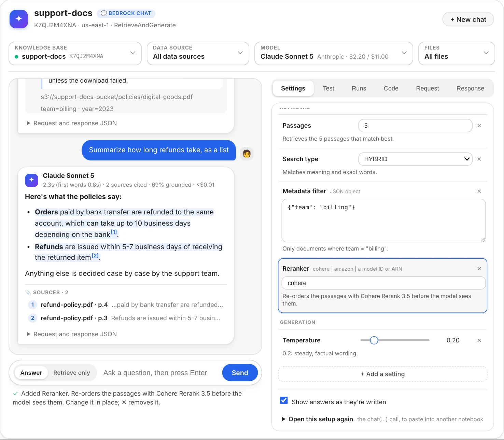Open the Response tab
This screenshot has width=504, height=440.
pos(470,88)
